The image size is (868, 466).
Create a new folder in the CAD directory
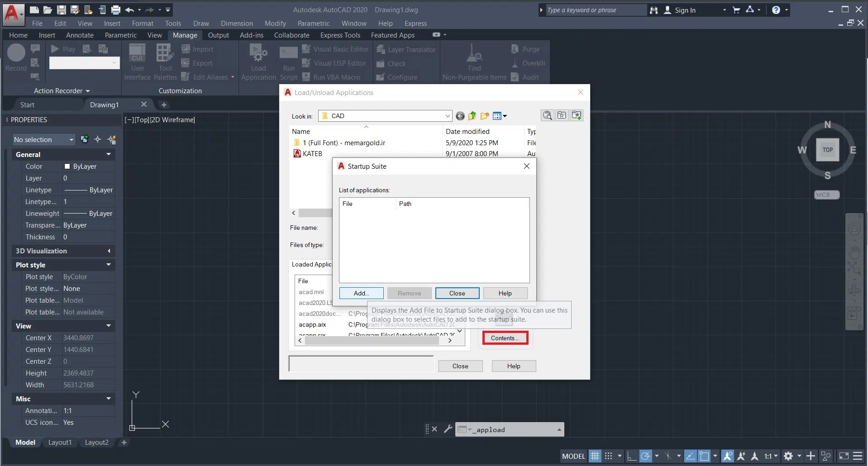coord(484,116)
